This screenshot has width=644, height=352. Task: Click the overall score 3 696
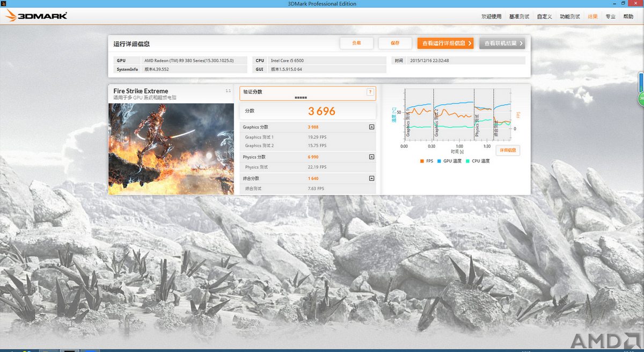click(321, 111)
